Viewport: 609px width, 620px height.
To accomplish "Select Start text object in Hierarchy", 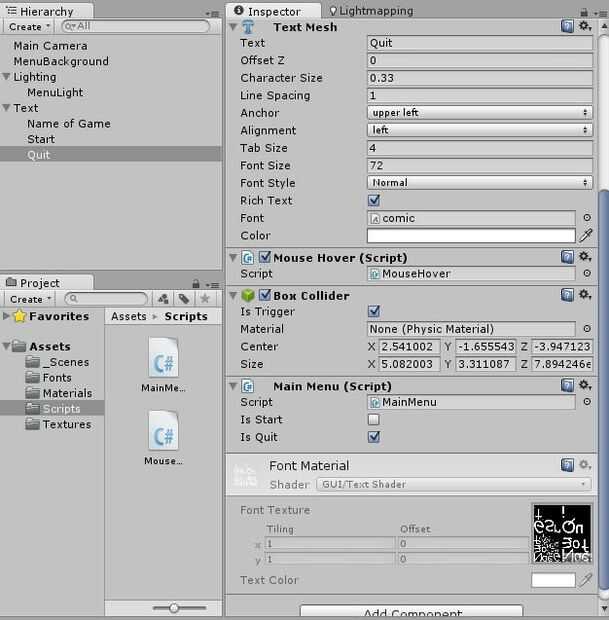I will click(x=41, y=139).
